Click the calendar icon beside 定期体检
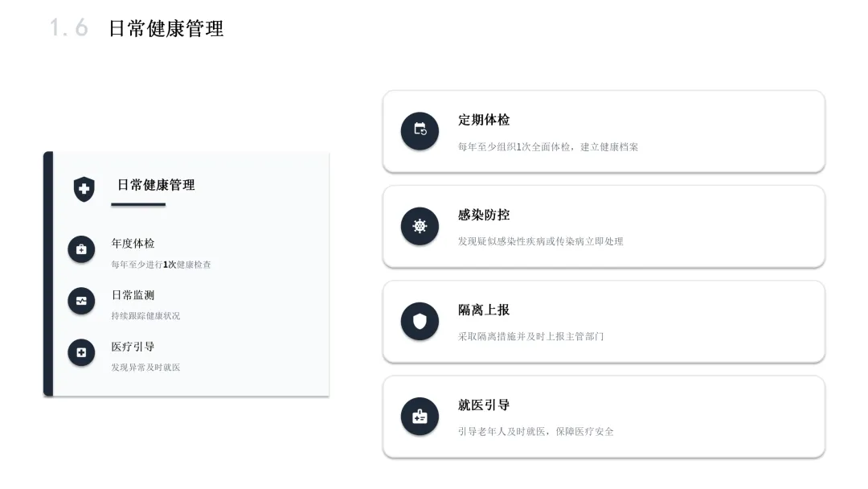 click(x=420, y=130)
